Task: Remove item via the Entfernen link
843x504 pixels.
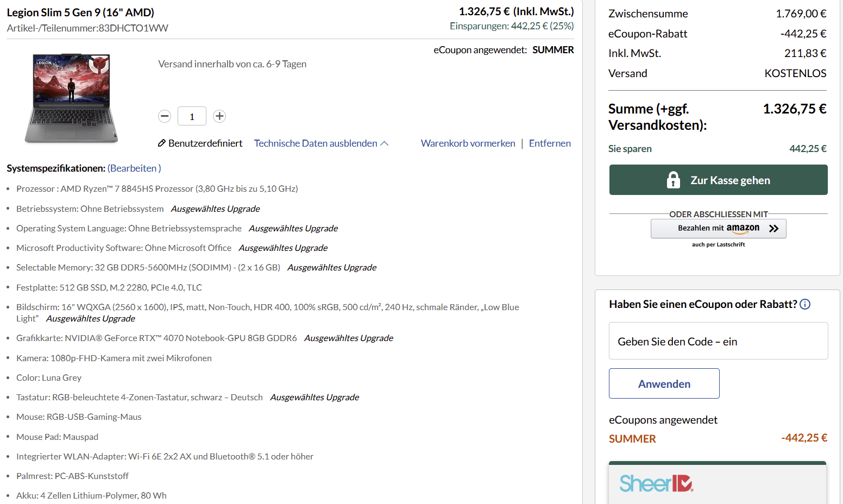Action: coord(550,143)
